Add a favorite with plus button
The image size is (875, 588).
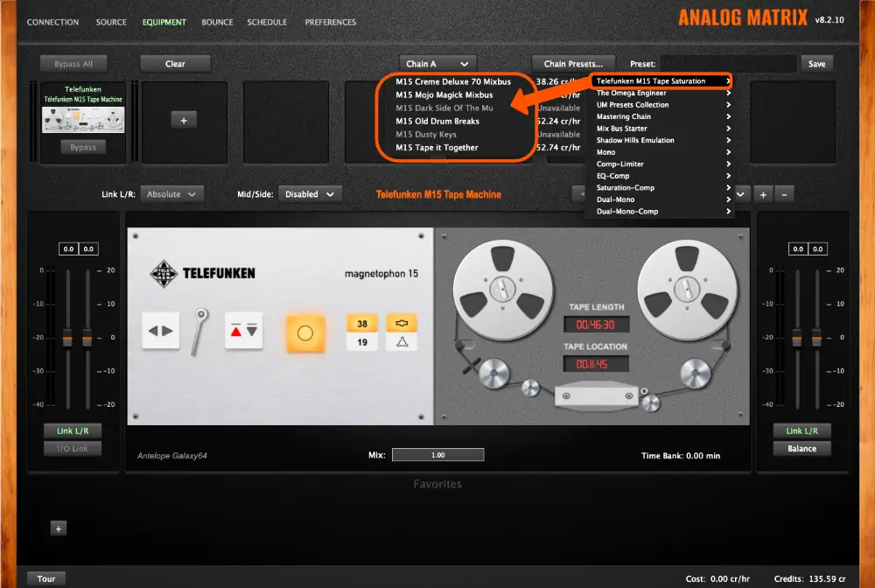59,528
